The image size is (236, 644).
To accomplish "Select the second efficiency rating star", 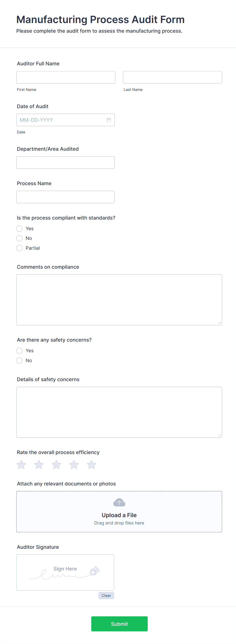I will (39, 464).
